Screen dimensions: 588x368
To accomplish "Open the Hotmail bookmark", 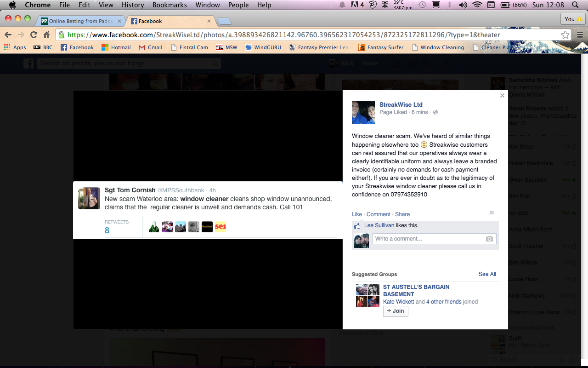I will click(x=116, y=47).
